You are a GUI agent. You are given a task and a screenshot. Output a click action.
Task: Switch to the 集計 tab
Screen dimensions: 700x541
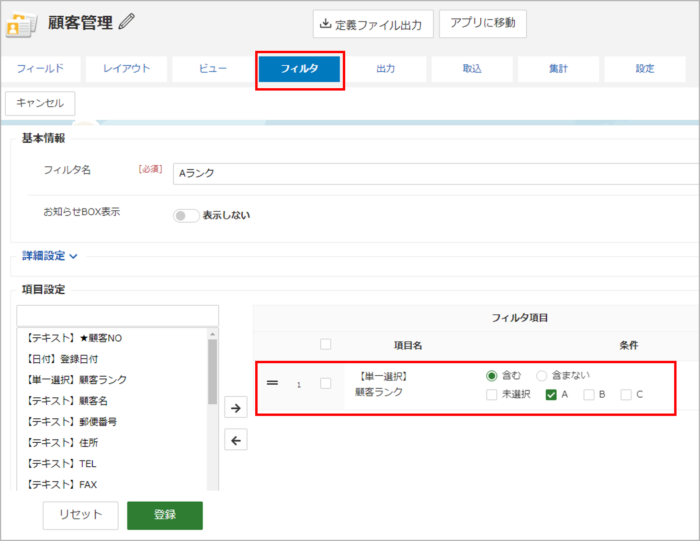pos(558,69)
